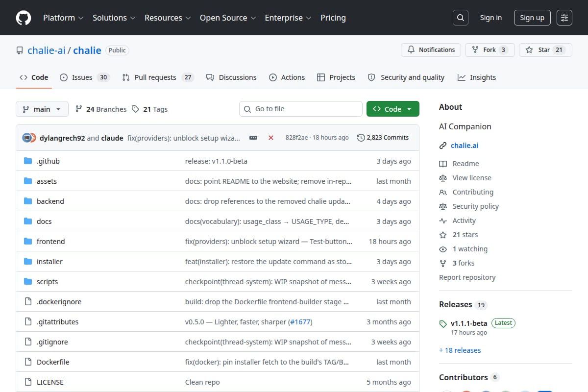The height and width of the screenshot is (392, 588).
Task: Open the main branch selector dropdown
Action: coord(42,109)
